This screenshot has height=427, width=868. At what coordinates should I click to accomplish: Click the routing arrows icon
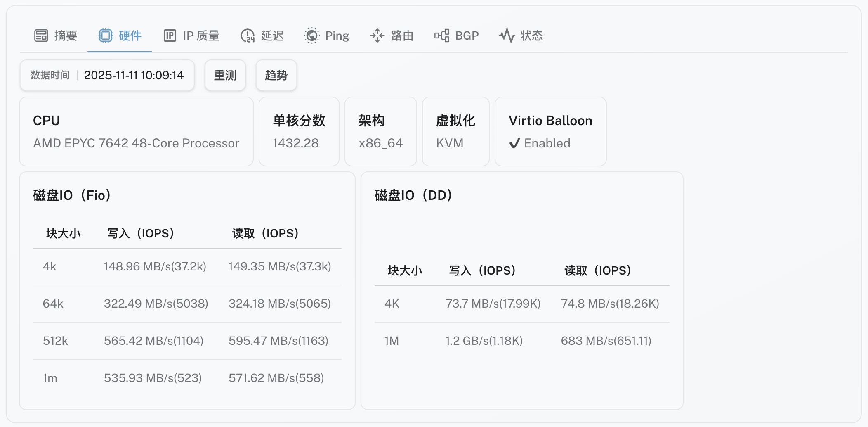(377, 36)
